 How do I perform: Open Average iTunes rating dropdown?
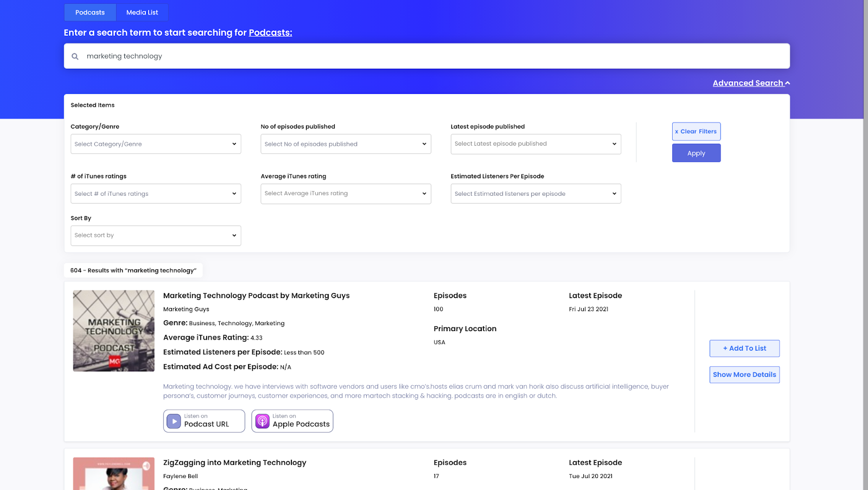346,194
